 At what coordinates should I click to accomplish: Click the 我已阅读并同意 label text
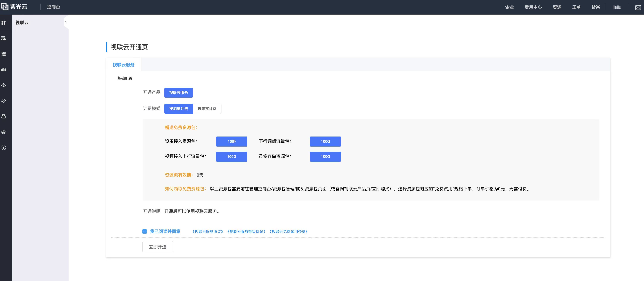pyautogui.click(x=165, y=232)
